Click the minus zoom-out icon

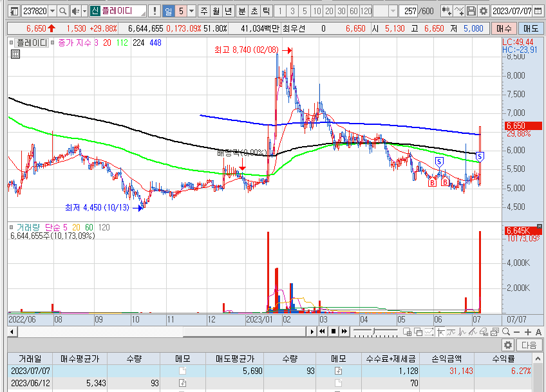coord(517,331)
